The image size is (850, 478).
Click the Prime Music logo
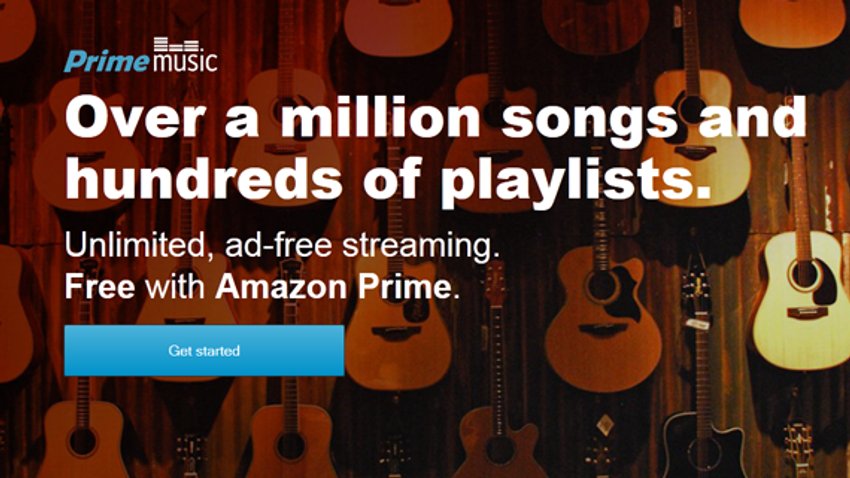141,55
